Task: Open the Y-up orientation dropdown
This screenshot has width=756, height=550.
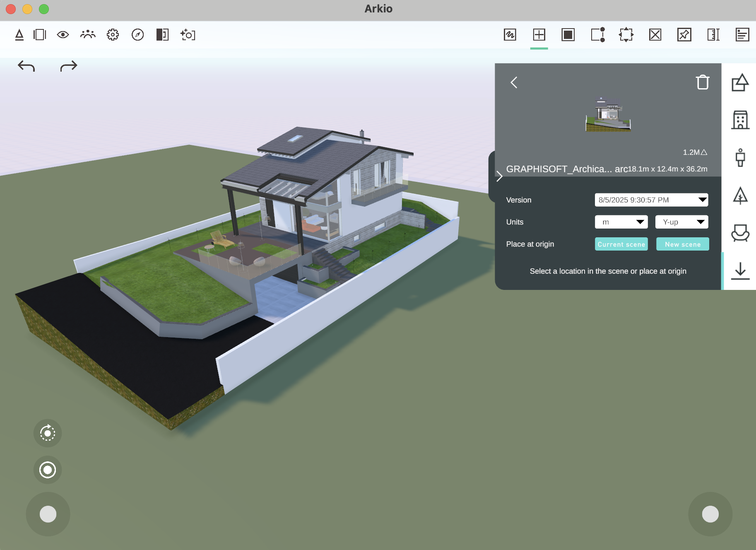Action: tap(681, 222)
